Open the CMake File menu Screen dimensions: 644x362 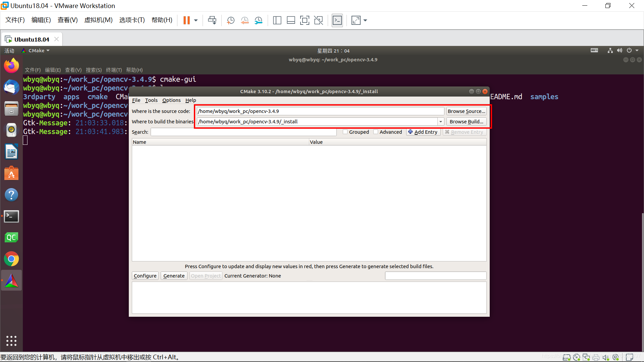coord(136,100)
